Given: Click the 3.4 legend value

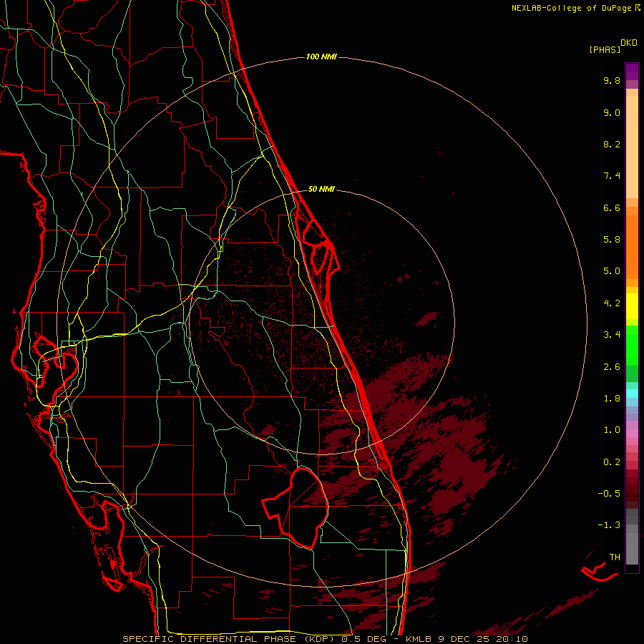Looking at the screenshot, I should tap(612, 335).
